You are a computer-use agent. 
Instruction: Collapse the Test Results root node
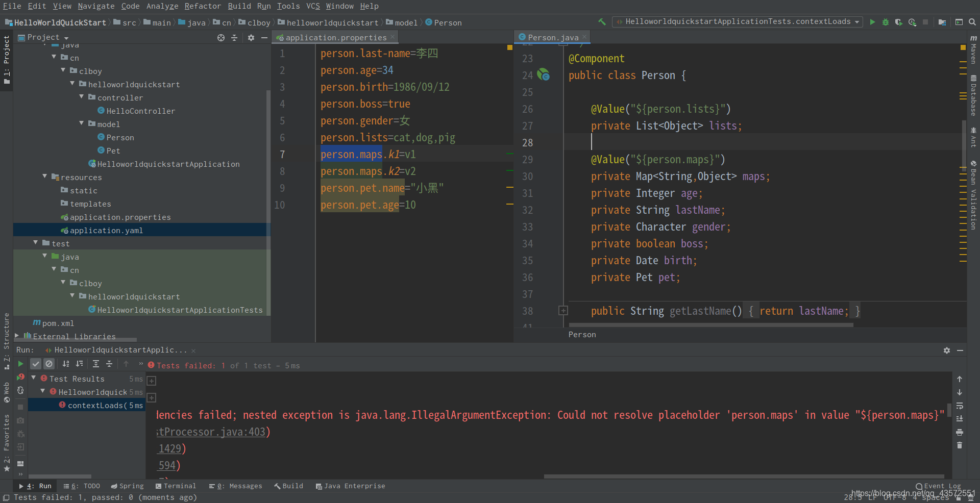coord(34,378)
